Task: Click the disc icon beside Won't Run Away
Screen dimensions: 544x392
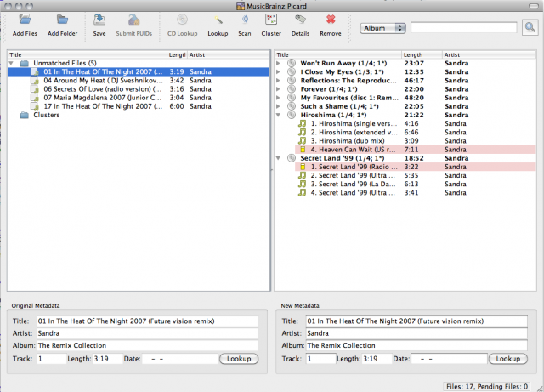Action: 292,63
